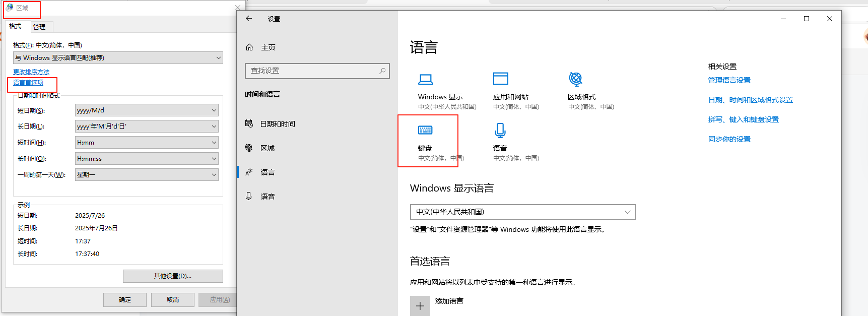Open the 长日期 format dropdown
Viewport: 868px width, 316px height.
(x=147, y=127)
